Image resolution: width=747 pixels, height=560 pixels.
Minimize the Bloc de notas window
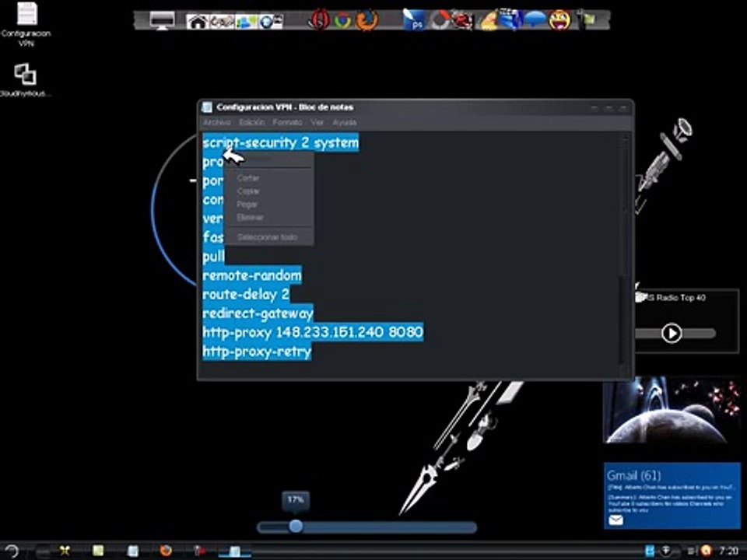[x=594, y=107]
